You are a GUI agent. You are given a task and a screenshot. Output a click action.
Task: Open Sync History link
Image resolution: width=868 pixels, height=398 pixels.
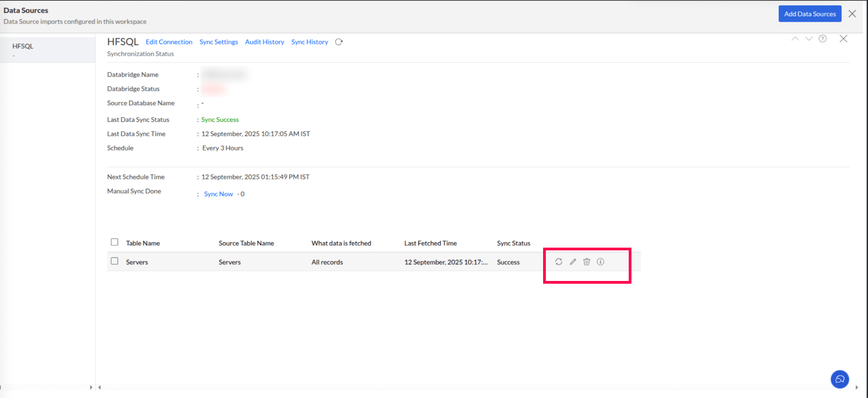tap(310, 42)
